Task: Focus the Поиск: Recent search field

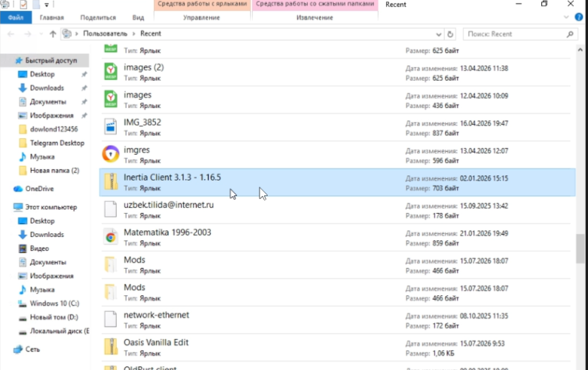Action: pos(516,34)
